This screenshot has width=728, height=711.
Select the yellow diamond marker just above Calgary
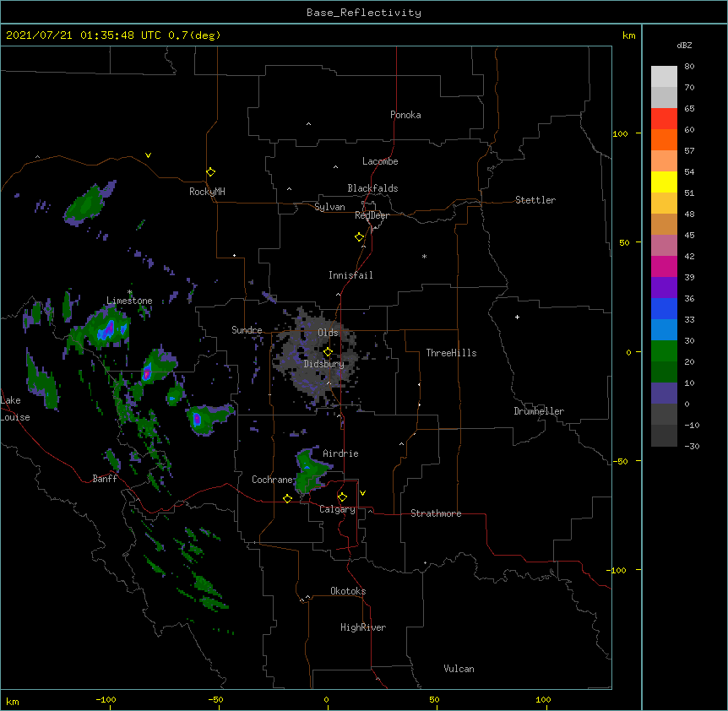(342, 497)
